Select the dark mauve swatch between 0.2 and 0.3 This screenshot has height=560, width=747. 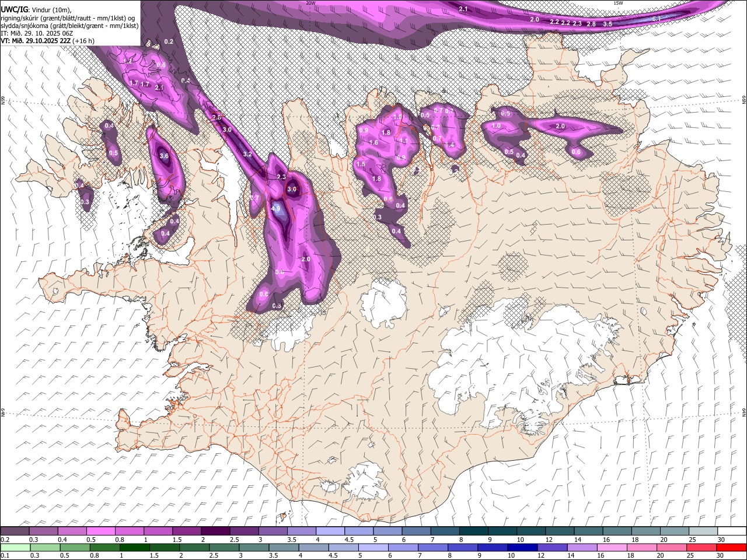pos(15,531)
